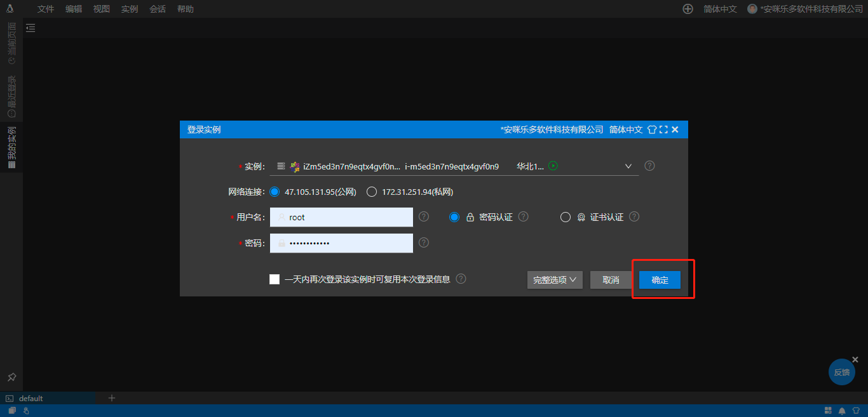Viewport: 868px width, 417px height.
Task: Open 简体中文 language selector in dialog title
Action: (x=626, y=129)
